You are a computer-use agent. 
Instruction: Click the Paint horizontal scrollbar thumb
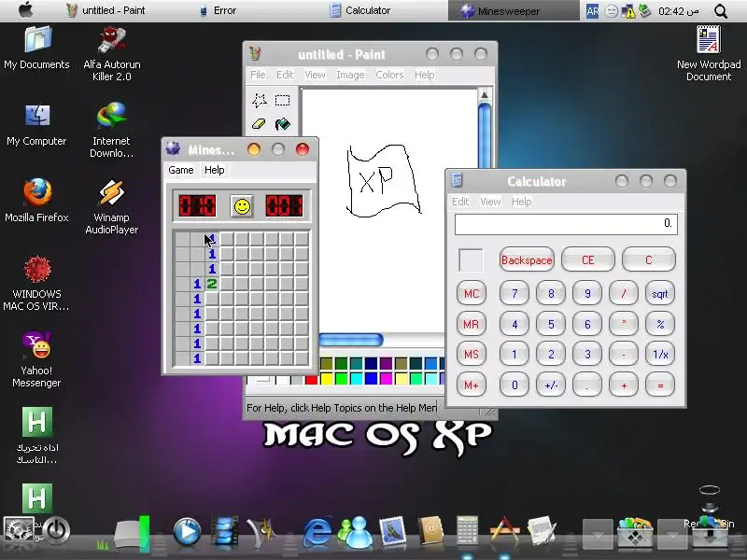pos(351,340)
